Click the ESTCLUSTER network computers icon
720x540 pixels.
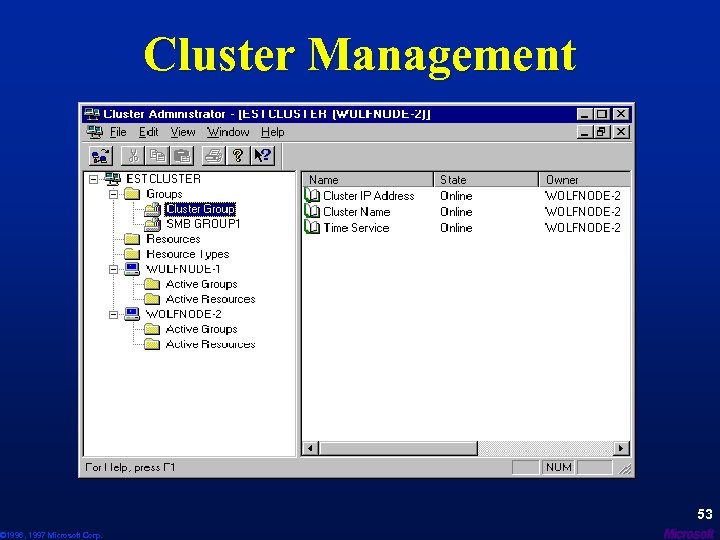[x=113, y=179]
